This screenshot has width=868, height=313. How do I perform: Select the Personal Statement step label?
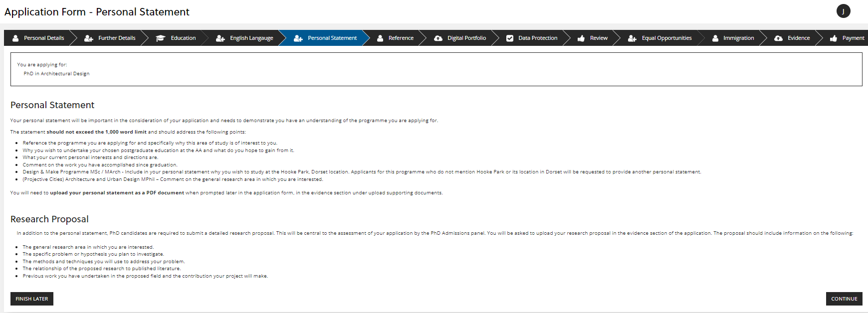tap(332, 38)
